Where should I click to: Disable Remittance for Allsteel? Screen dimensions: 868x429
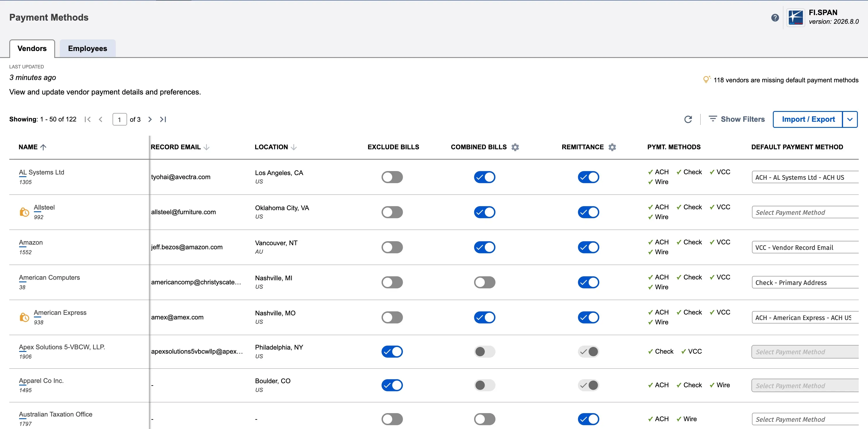(x=588, y=212)
